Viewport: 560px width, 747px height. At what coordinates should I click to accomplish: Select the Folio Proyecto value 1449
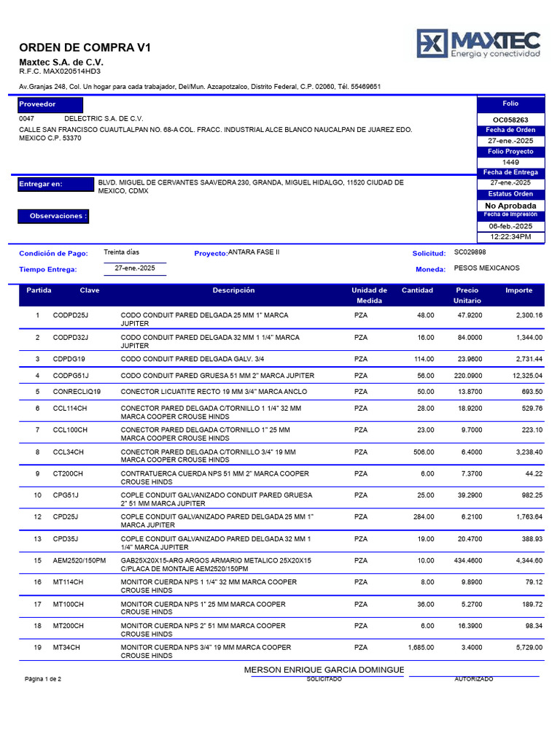pos(510,163)
